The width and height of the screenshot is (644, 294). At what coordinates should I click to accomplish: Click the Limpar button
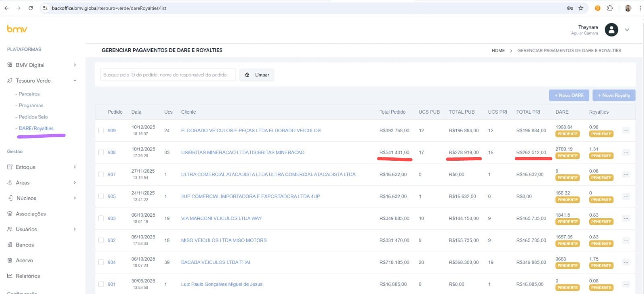(257, 75)
